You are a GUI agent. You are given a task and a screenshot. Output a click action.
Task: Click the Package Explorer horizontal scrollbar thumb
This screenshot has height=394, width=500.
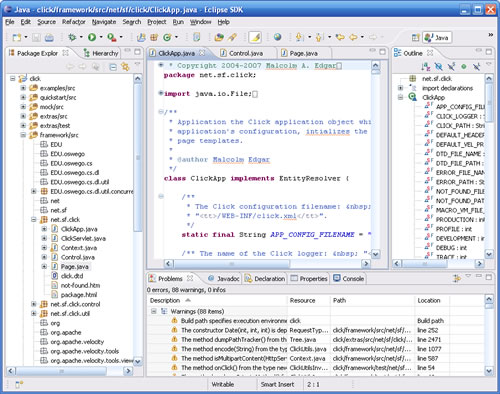61,371
